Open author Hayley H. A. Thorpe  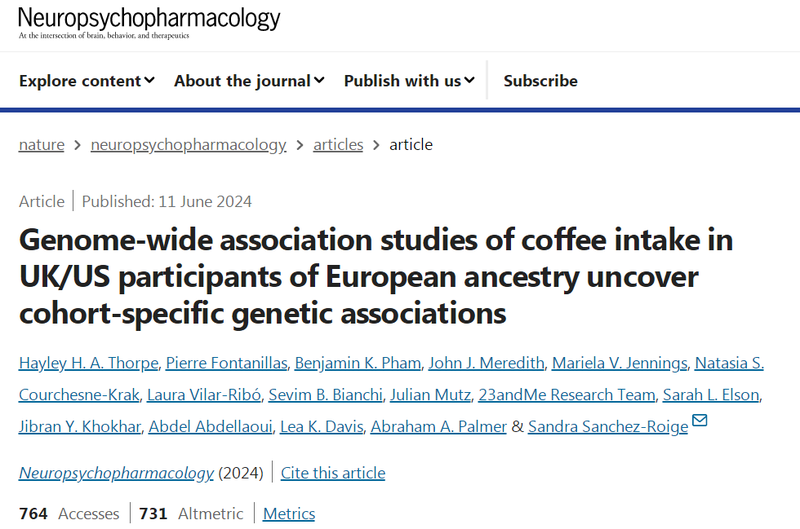pyautogui.click(x=85, y=363)
